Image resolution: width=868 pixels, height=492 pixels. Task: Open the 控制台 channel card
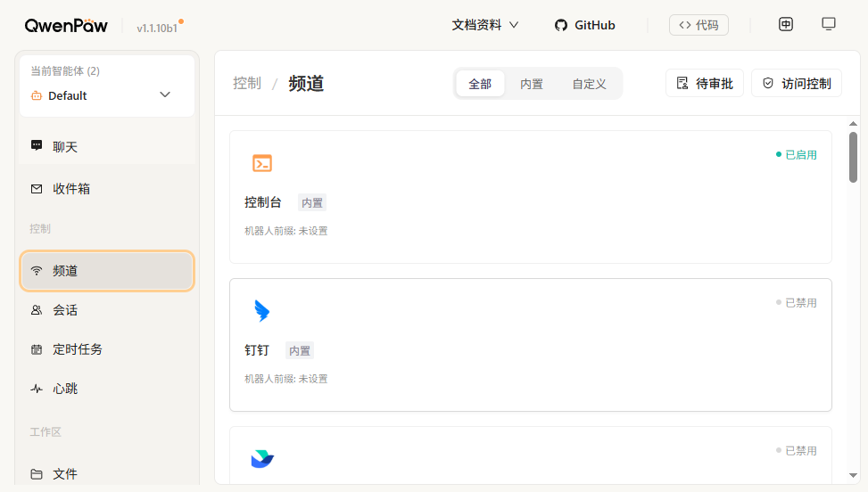click(531, 197)
